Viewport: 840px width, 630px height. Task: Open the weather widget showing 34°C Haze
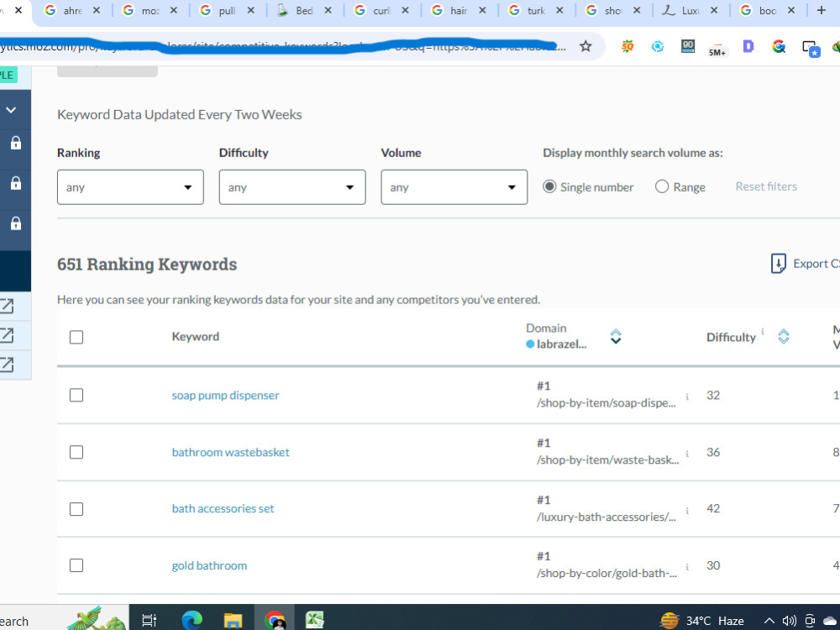(702, 621)
